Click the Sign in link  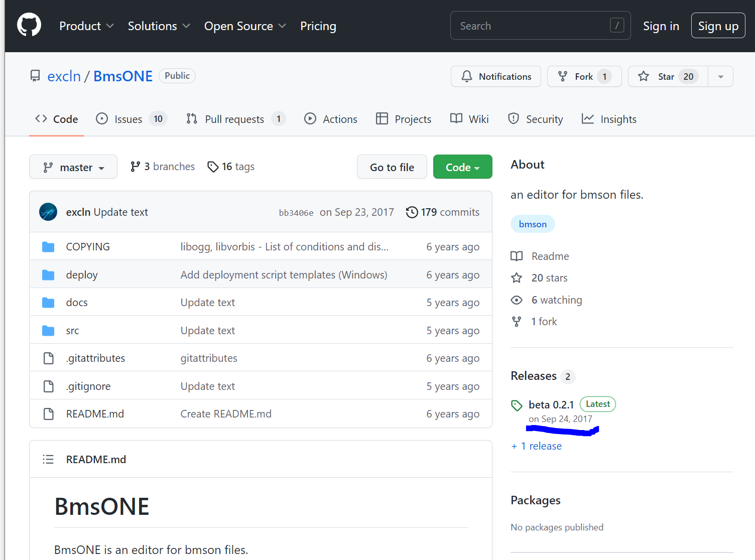[x=661, y=26]
